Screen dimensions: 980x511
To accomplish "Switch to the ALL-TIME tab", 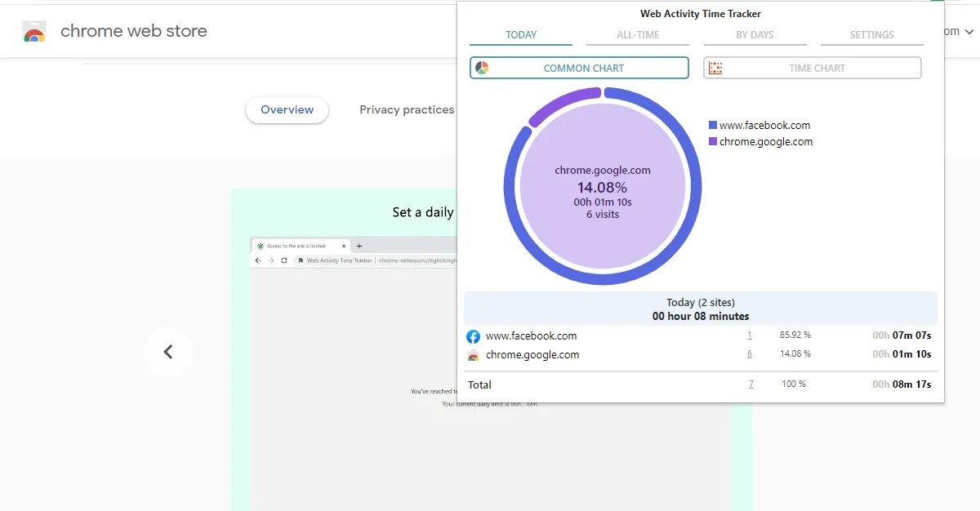I will coord(637,35).
